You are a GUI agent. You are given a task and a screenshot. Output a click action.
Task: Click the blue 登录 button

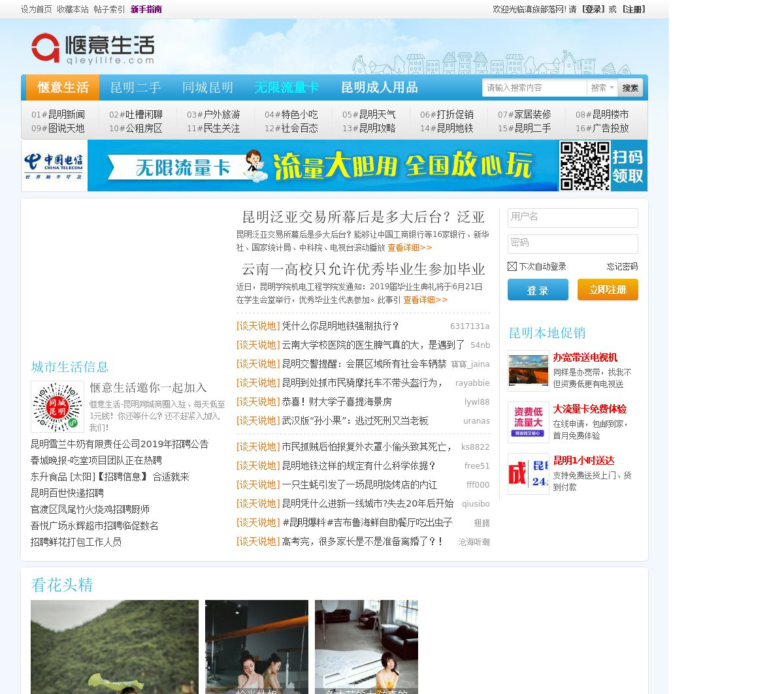click(x=538, y=290)
